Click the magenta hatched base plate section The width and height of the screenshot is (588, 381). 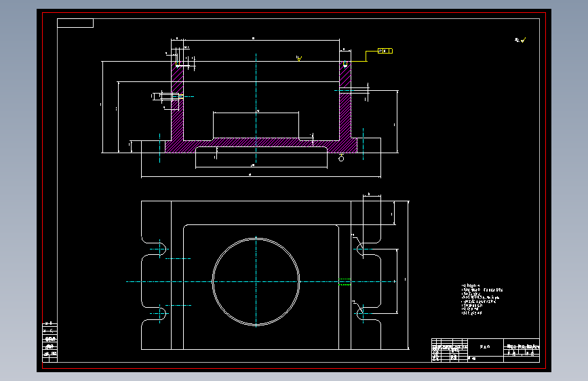tap(261, 146)
